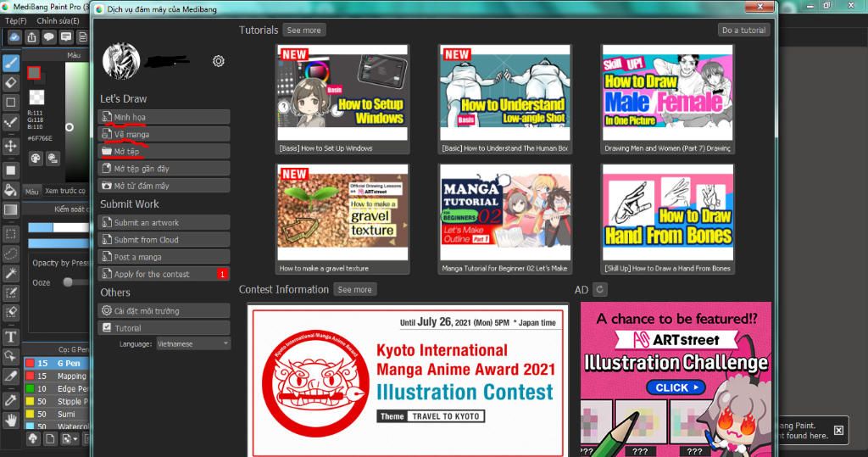Image resolution: width=868 pixels, height=457 pixels.
Task: Switch to the Màu tab
Action: click(32, 191)
